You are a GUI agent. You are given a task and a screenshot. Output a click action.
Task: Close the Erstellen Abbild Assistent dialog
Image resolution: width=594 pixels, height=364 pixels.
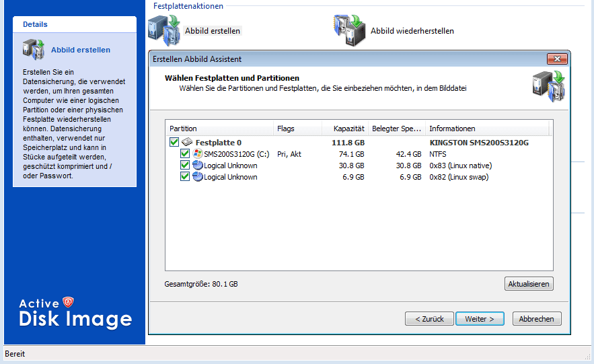coord(557,59)
